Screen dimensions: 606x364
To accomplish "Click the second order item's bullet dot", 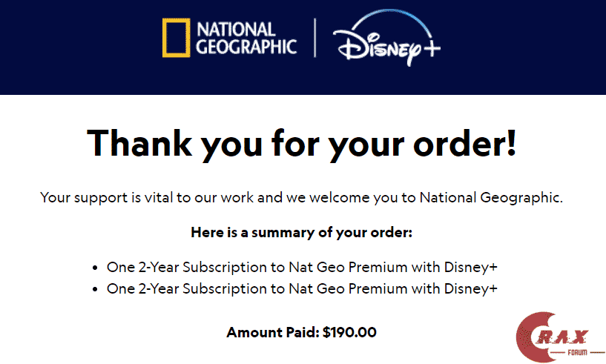I will click(x=95, y=289).
